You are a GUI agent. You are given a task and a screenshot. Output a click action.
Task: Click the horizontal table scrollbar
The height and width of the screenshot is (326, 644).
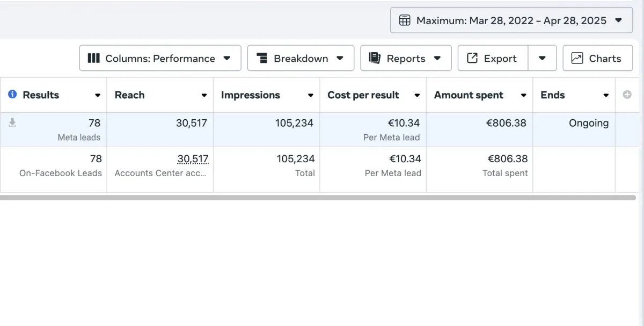pyautogui.click(x=318, y=198)
